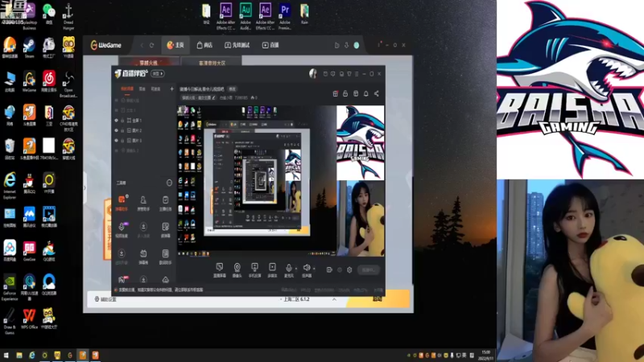The width and height of the screenshot is (644, 362).
Task: Add phone screen cast source
Action: pyautogui.click(x=254, y=269)
